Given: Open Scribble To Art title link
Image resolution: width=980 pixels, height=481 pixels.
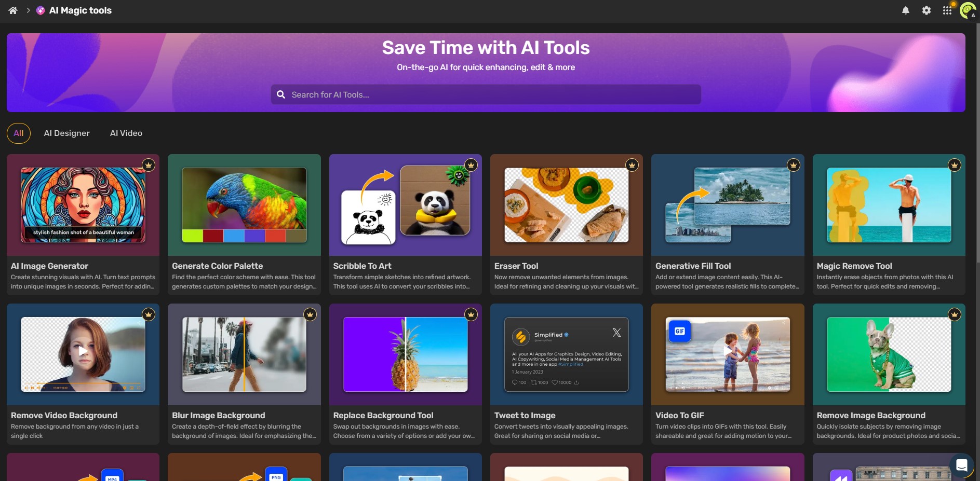Looking at the screenshot, I should (363, 266).
